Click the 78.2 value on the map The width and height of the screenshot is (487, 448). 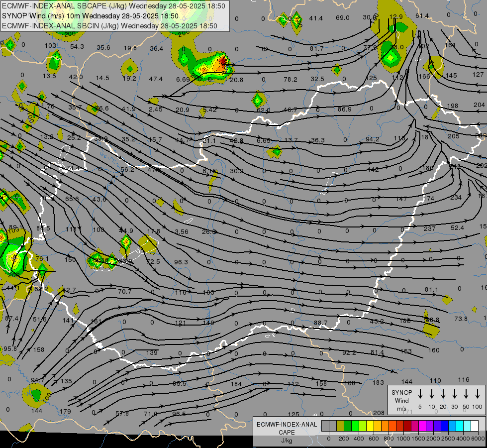pos(291,80)
